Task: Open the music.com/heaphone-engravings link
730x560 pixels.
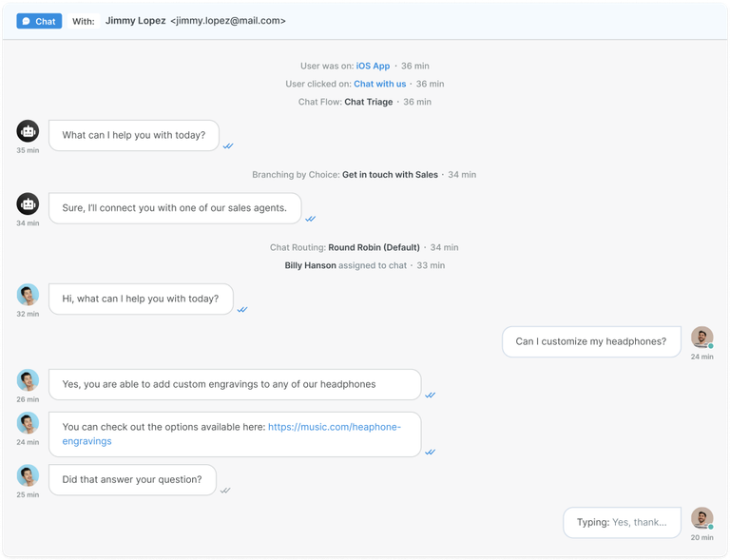Action: (231, 434)
